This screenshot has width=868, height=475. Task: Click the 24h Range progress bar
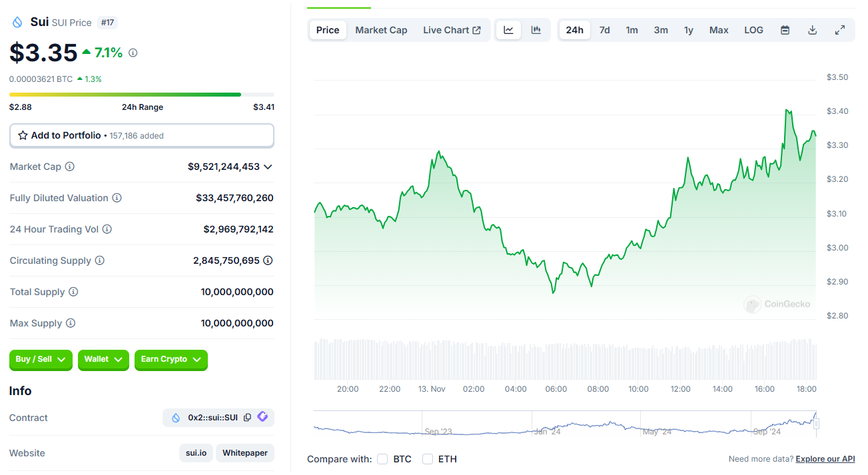141,95
